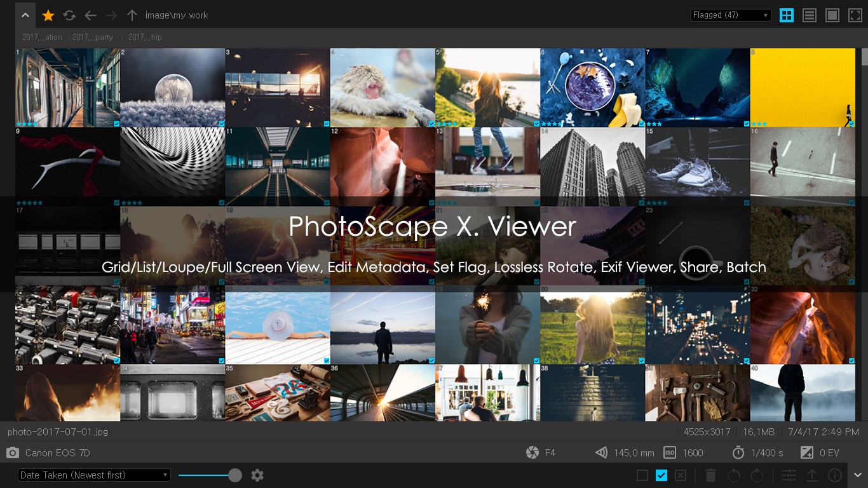Go back with the back arrow
Screen dimensions: 868x488
(90, 15)
